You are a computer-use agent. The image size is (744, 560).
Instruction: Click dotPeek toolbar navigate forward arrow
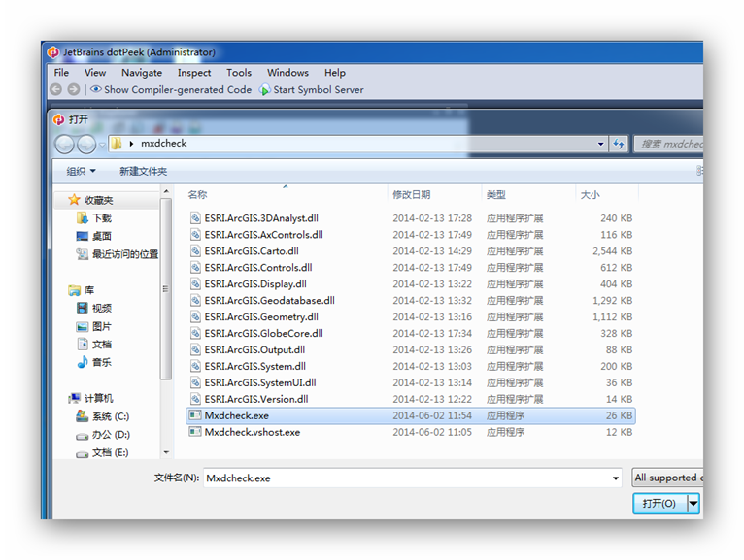[74, 89]
